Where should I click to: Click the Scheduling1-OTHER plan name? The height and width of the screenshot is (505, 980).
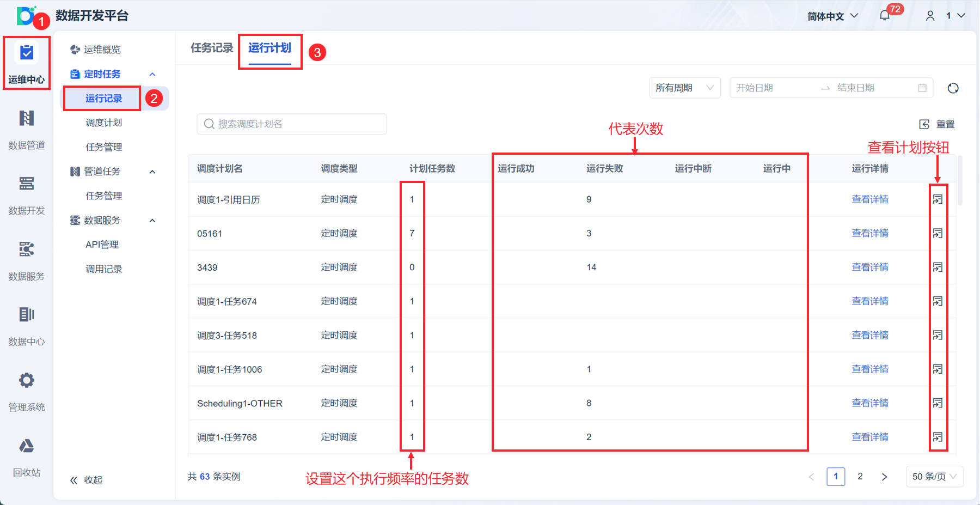(240, 404)
